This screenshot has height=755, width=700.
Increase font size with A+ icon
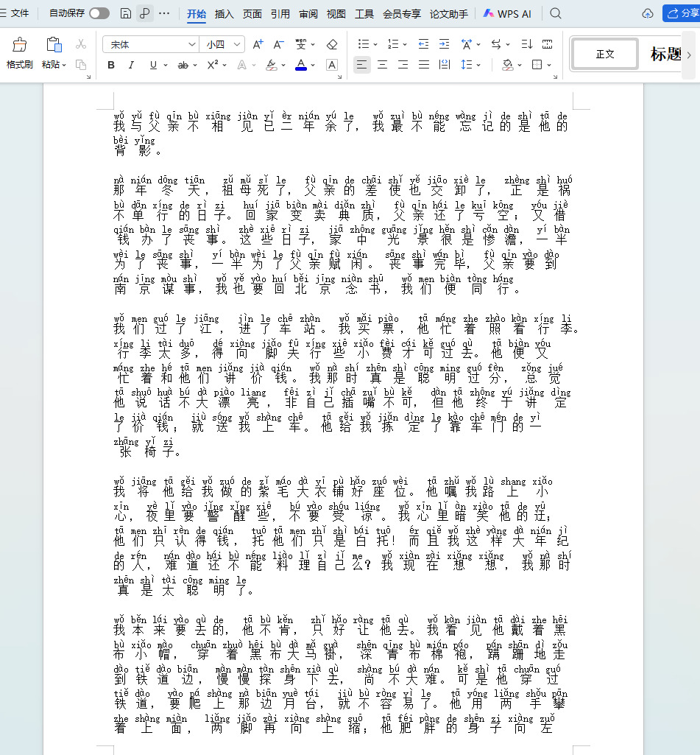tap(258, 44)
